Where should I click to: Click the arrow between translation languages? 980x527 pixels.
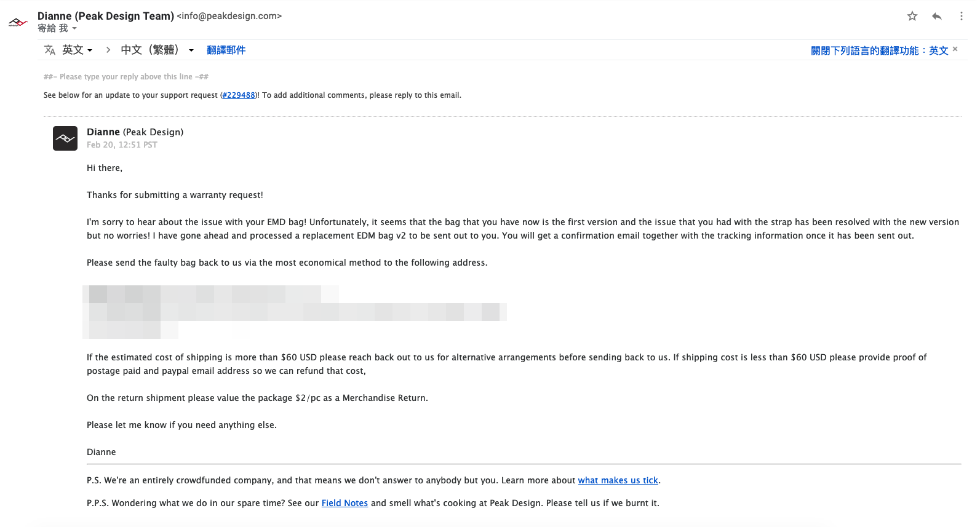108,50
